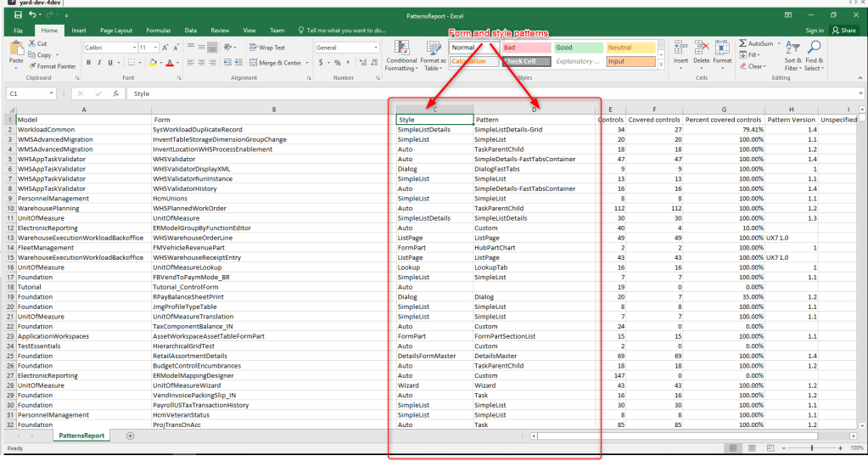The image size is (868, 461).
Task: Expand the General number format dropdown
Action: [x=375, y=48]
